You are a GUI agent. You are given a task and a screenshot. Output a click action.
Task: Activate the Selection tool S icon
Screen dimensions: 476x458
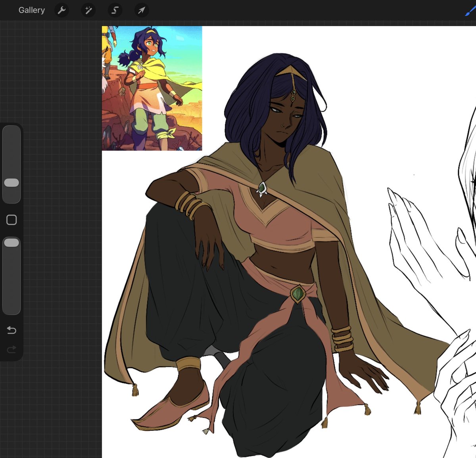115,10
